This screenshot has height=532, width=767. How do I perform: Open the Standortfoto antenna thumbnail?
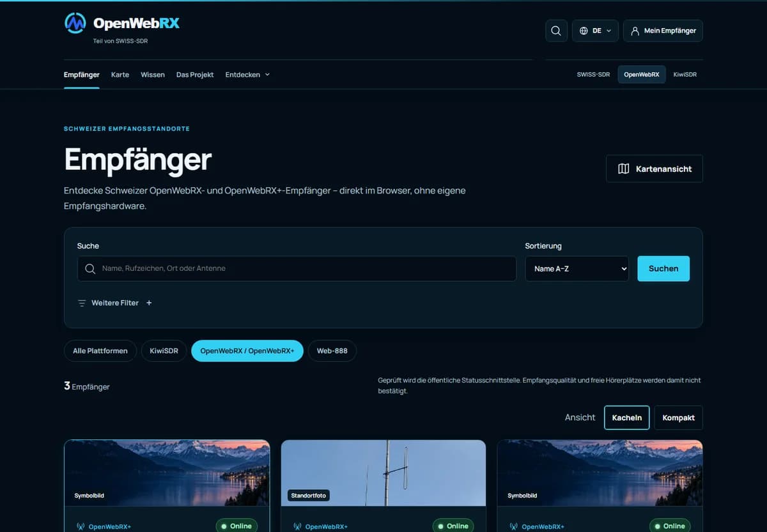click(383, 473)
